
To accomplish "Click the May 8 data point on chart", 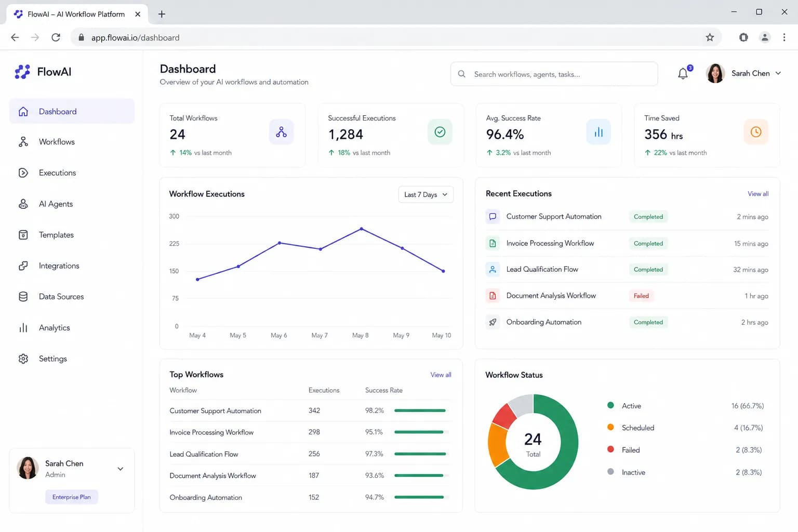I will coord(362,229).
